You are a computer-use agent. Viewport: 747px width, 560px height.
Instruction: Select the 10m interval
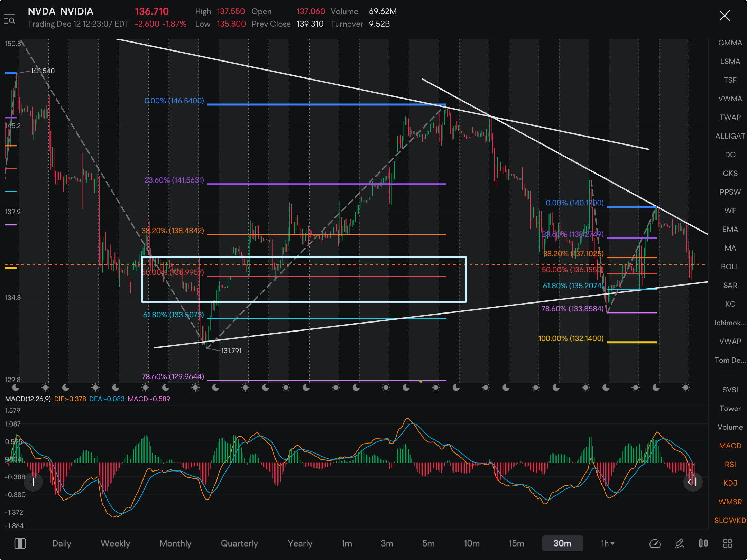click(472, 543)
